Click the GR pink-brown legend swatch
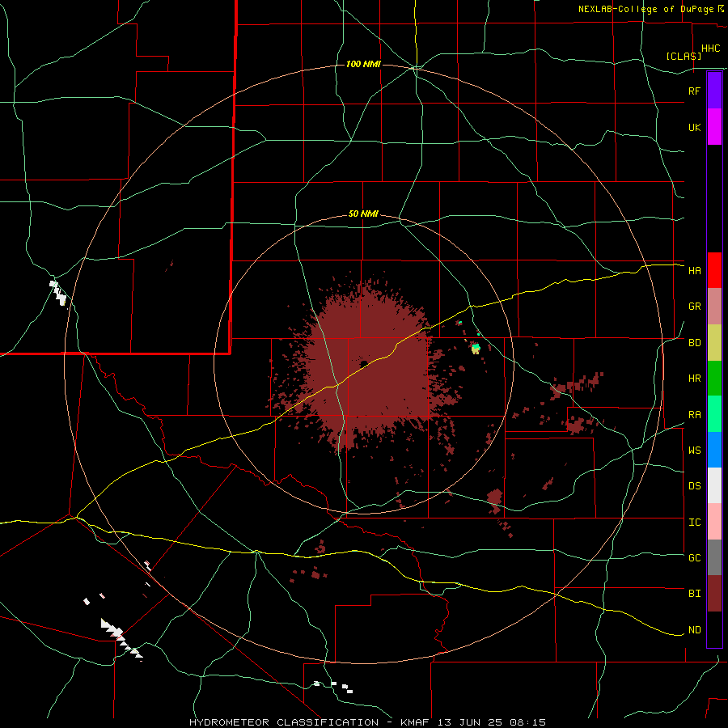This screenshot has height=728, width=728. 714,307
